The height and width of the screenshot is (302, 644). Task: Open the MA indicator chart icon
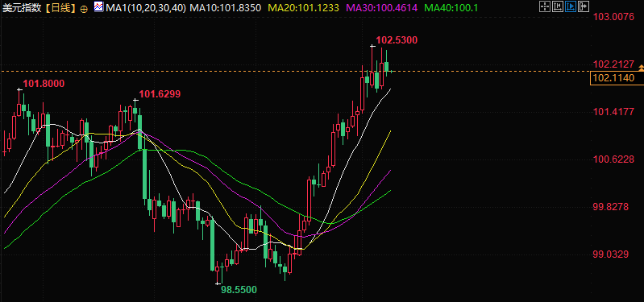pyautogui.click(x=98, y=7)
